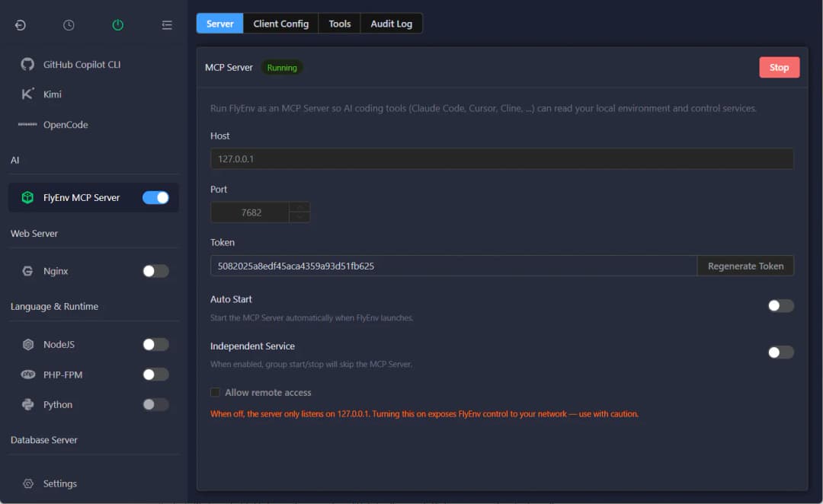Click the orange remote access warning text
The height and width of the screenshot is (504, 823).
(x=424, y=414)
